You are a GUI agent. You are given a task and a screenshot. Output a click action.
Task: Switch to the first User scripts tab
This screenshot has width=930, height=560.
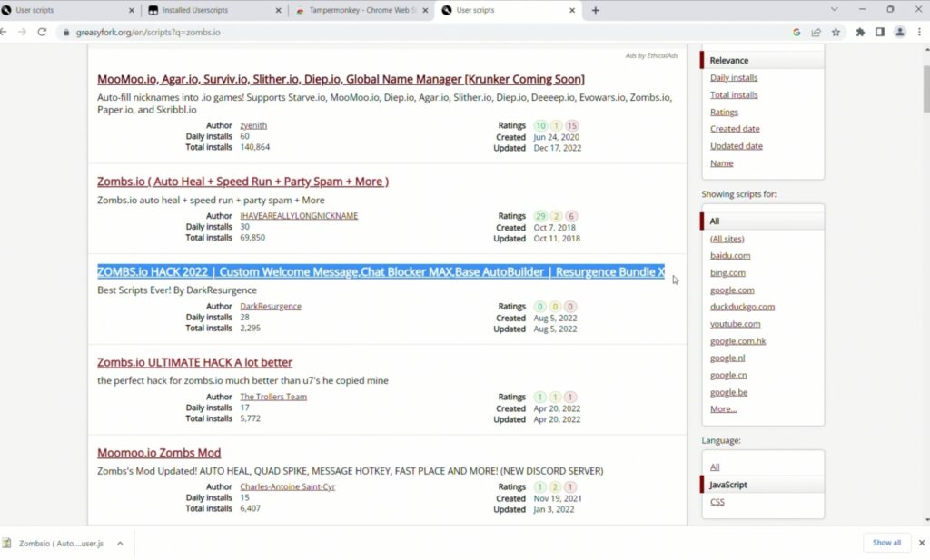pos(68,10)
